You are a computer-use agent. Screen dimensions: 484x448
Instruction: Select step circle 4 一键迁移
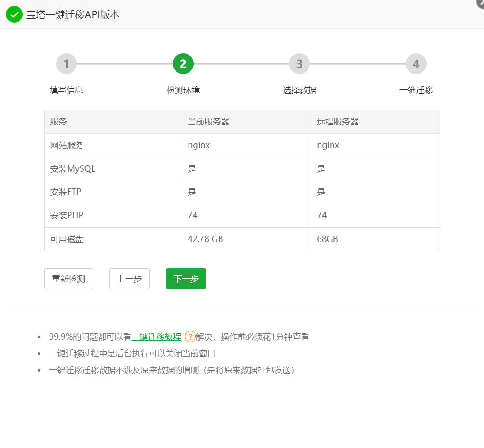pyautogui.click(x=415, y=63)
